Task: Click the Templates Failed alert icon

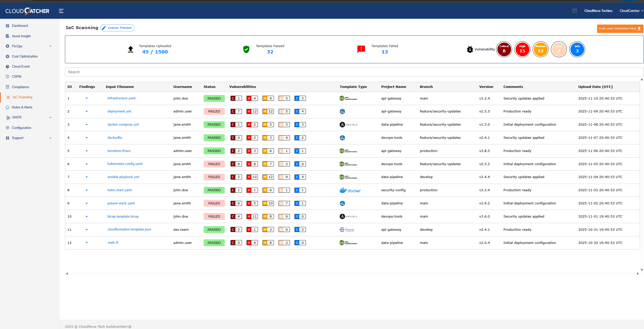Action: [361, 49]
